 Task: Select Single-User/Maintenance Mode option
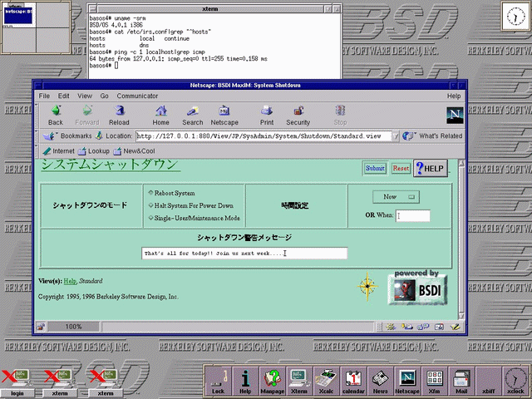pos(151,218)
